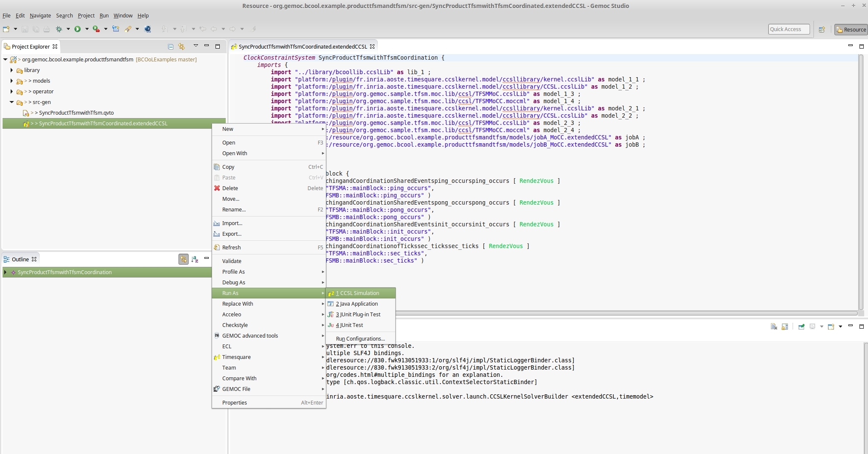Open the Run dropdown arrow in toolbar

click(x=87, y=29)
